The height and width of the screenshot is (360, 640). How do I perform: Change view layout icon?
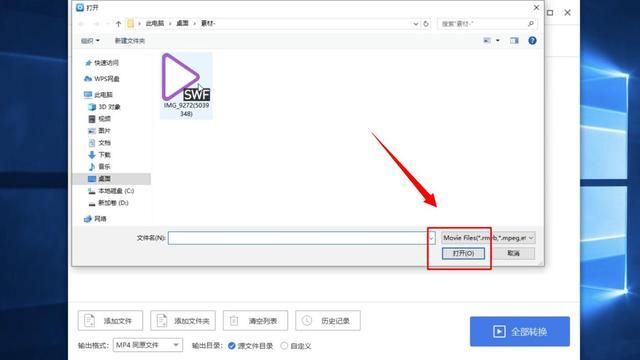coord(487,40)
